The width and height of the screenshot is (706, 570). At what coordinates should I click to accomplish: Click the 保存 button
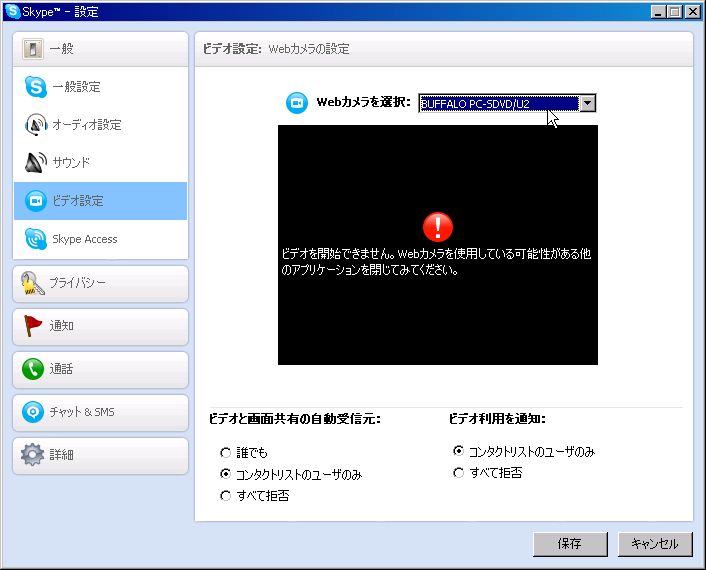click(x=570, y=544)
